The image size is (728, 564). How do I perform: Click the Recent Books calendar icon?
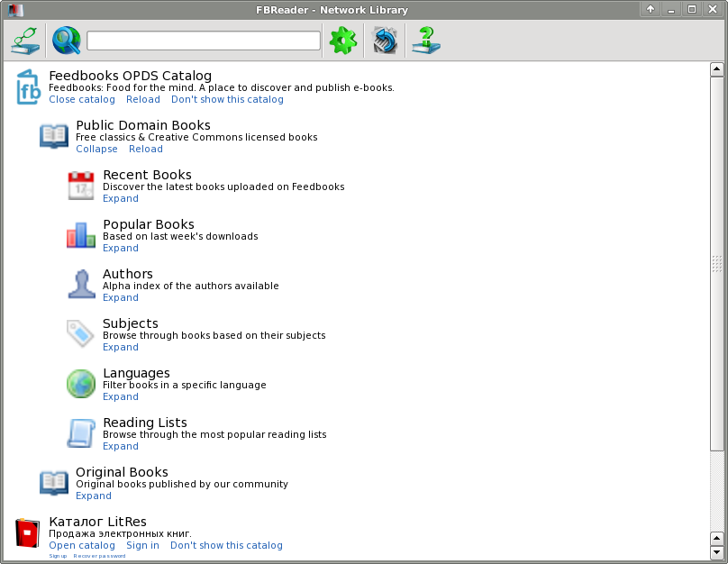point(81,186)
